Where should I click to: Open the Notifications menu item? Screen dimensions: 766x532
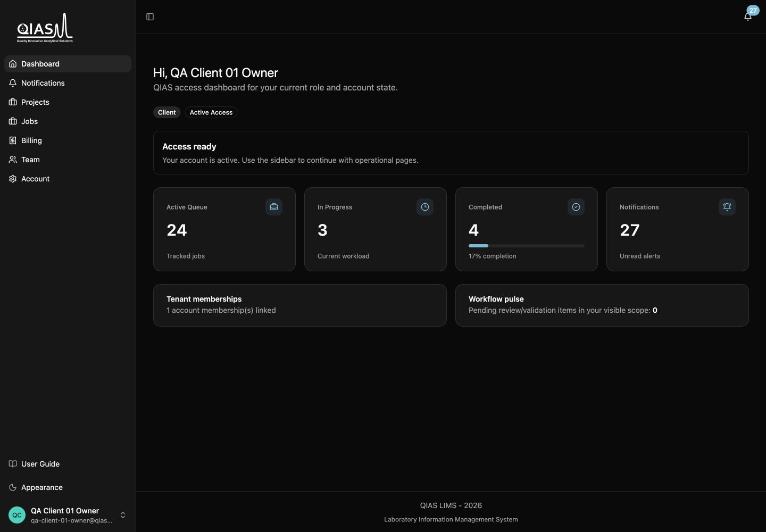68,83
